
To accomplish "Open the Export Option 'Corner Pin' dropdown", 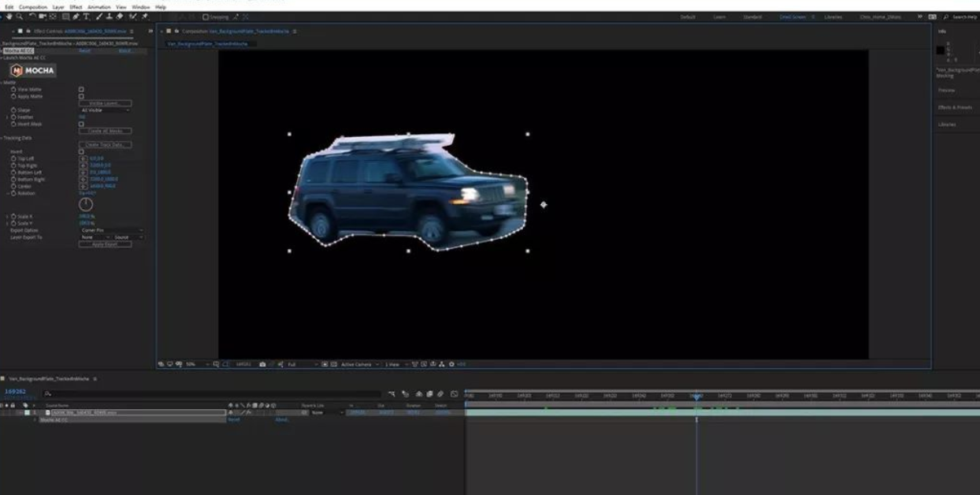I will tap(110, 230).
